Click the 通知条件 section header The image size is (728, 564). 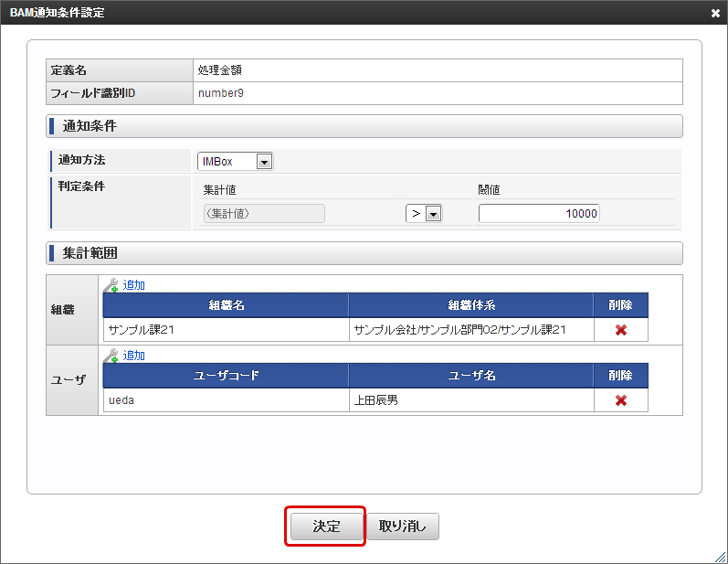click(364, 126)
